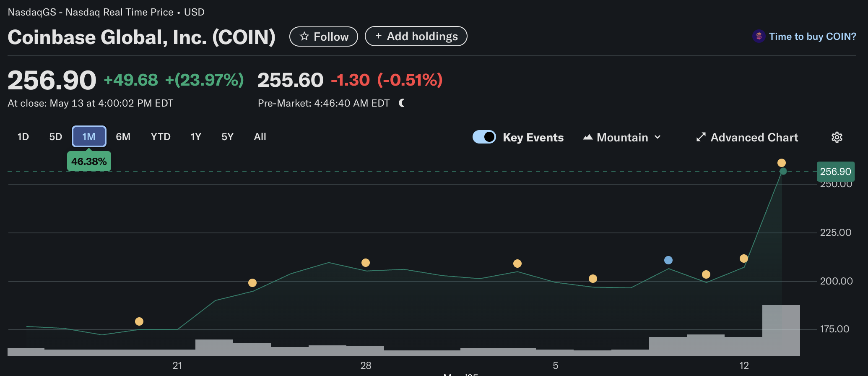Click the 28 date label on axis
The image size is (868, 376).
pyautogui.click(x=366, y=366)
